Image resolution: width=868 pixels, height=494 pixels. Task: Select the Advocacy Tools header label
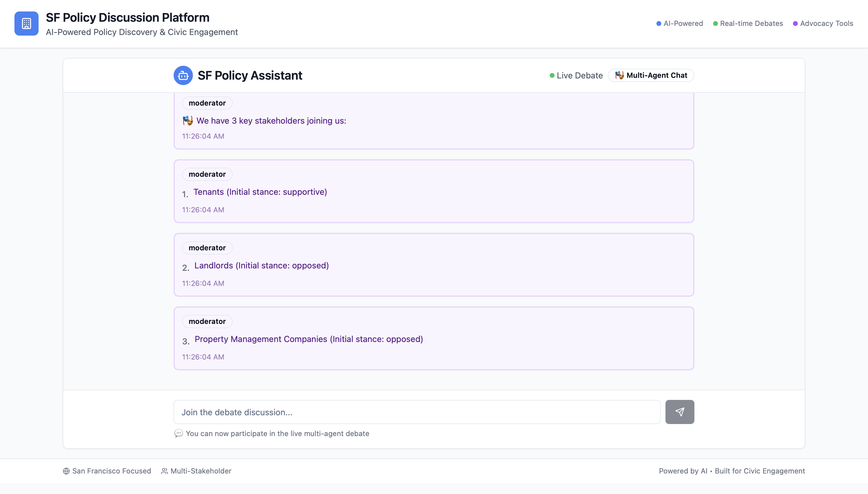tap(826, 24)
